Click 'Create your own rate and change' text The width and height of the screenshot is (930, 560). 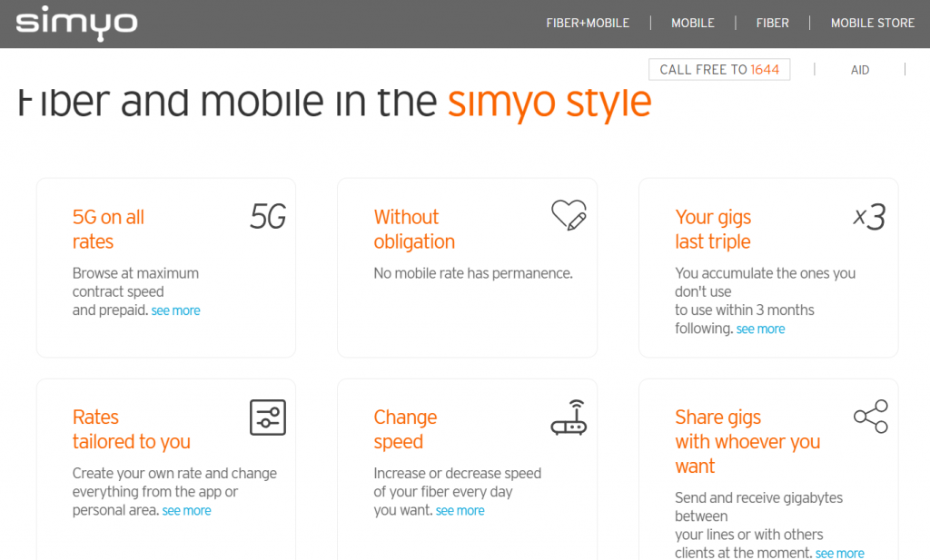pyautogui.click(x=174, y=474)
